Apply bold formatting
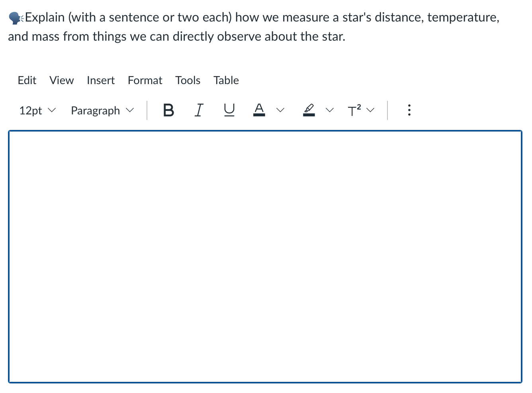Viewport: 532px width, 393px height. pyautogui.click(x=168, y=110)
